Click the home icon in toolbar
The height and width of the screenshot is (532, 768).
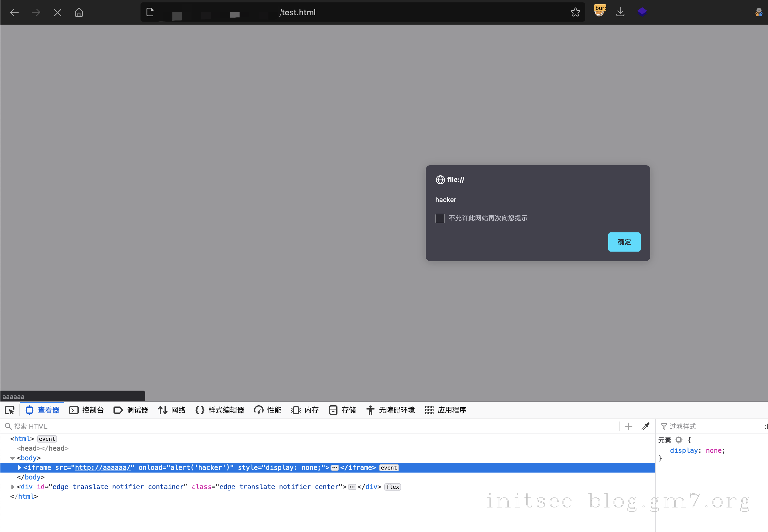coord(79,13)
